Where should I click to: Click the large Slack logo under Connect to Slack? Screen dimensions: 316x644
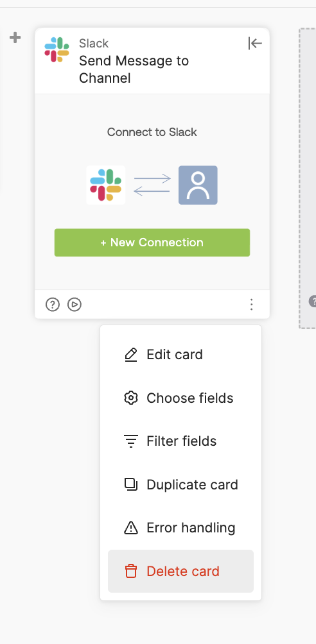coord(106,185)
